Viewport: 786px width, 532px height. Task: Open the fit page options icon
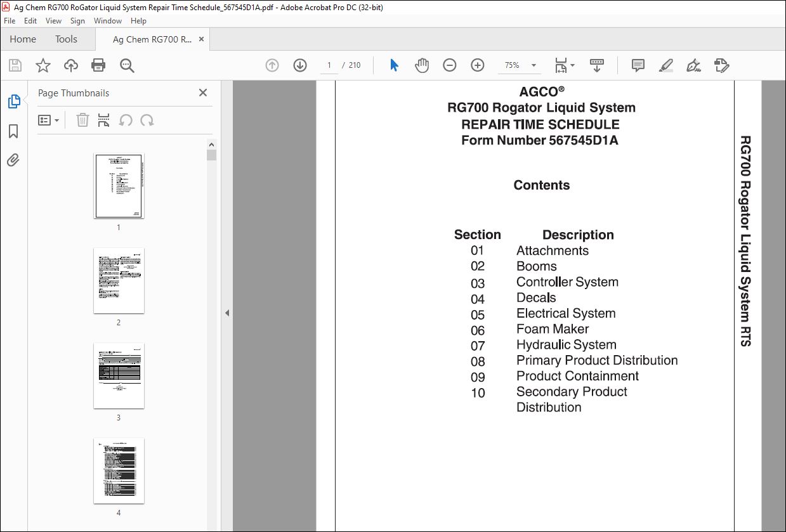pos(564,65)
